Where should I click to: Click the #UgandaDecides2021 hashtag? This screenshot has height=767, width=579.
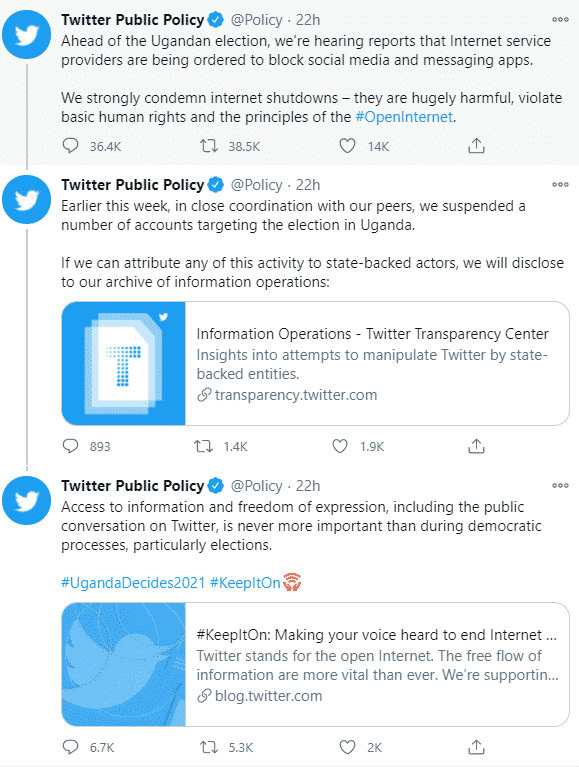tap(133, 583)
